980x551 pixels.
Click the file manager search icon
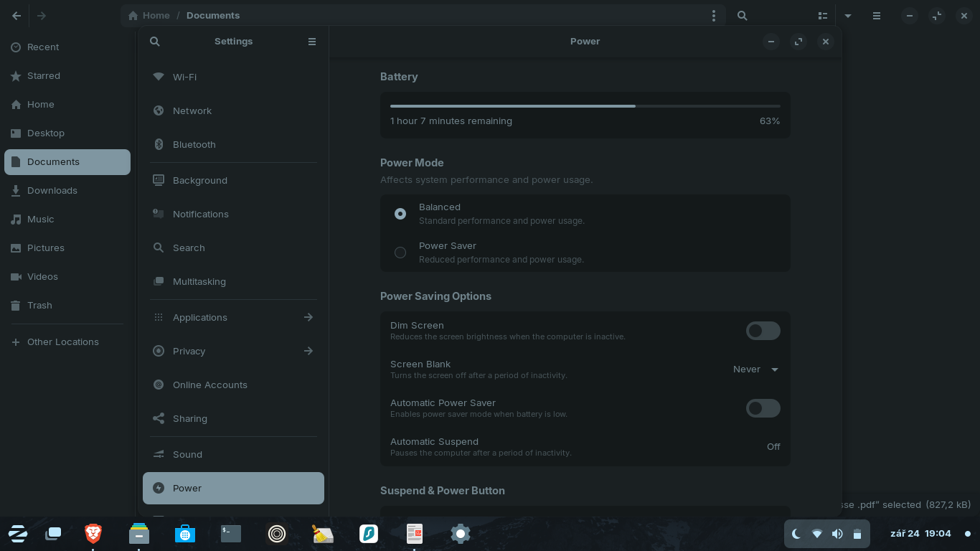[x=743, y=16]
